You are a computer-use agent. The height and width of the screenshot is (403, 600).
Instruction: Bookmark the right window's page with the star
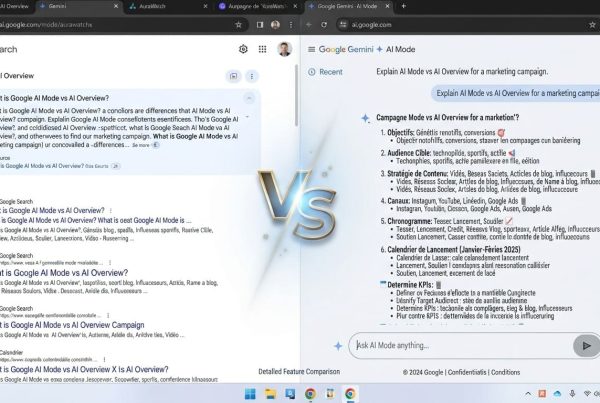[592, 25]
